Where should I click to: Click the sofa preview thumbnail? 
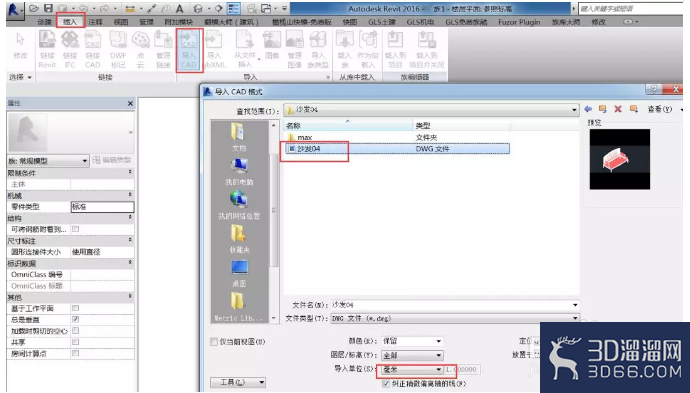[x=620, y=159]
